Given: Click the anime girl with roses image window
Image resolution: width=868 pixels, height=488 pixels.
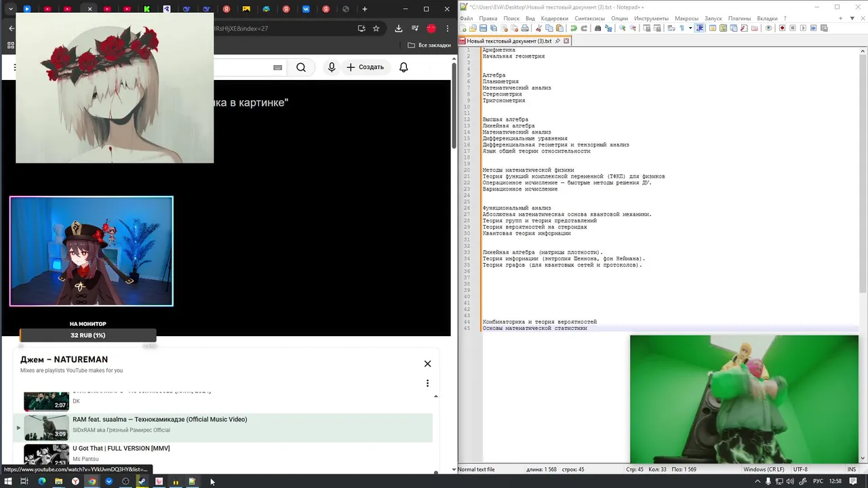Looking at the screenshot, I should click(115, 87).
